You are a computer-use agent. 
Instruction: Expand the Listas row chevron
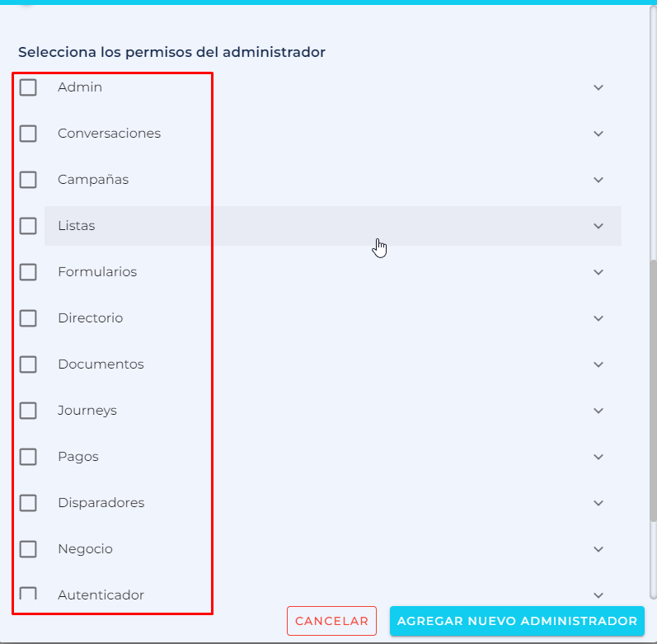(x=598, y=226)
